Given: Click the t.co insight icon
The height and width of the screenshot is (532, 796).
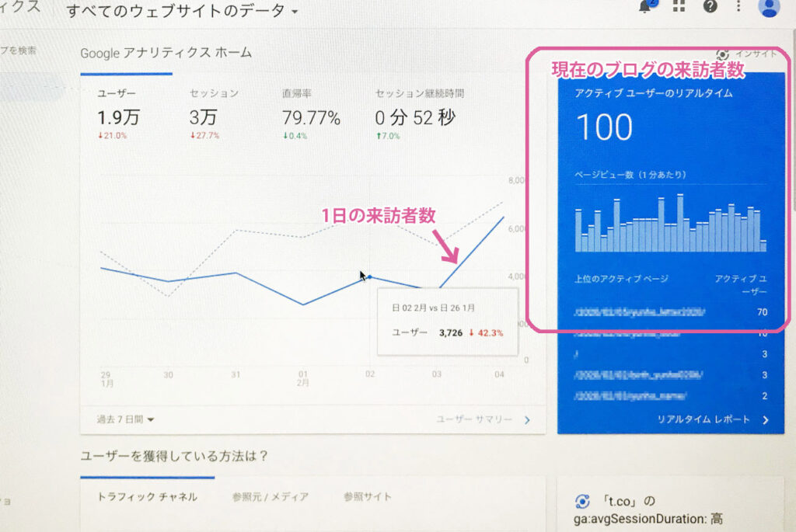Looking at the screenshot, I should (583, 502).
